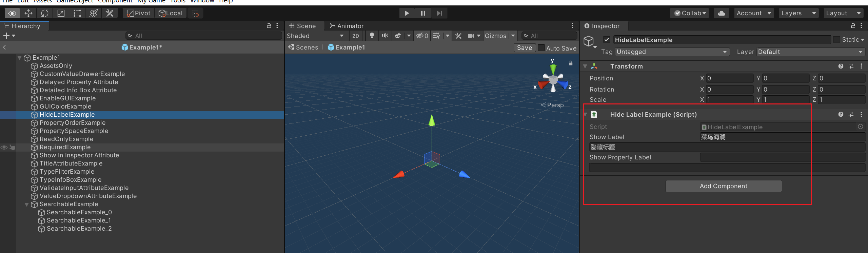Collapse the Transform component
The height and width of the screenshot is (253, 868).
[585, 66]
